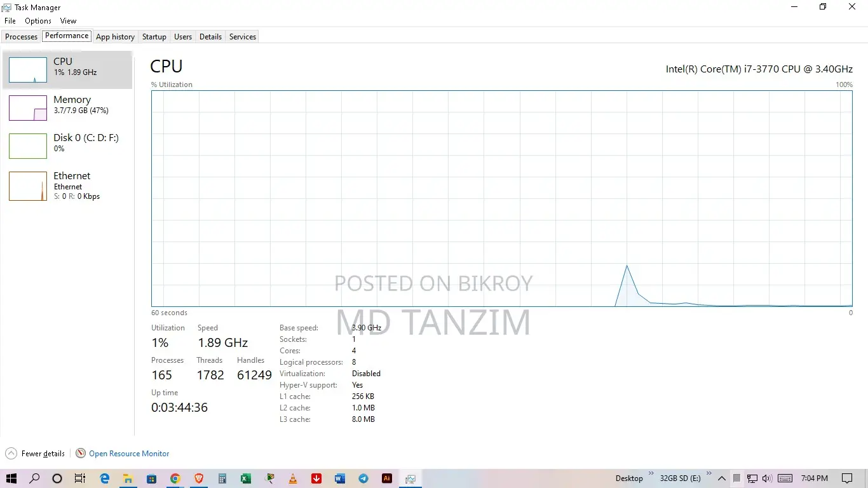Click the Task Manager taskbar icon
868x488 pixels.
point(410,478)
